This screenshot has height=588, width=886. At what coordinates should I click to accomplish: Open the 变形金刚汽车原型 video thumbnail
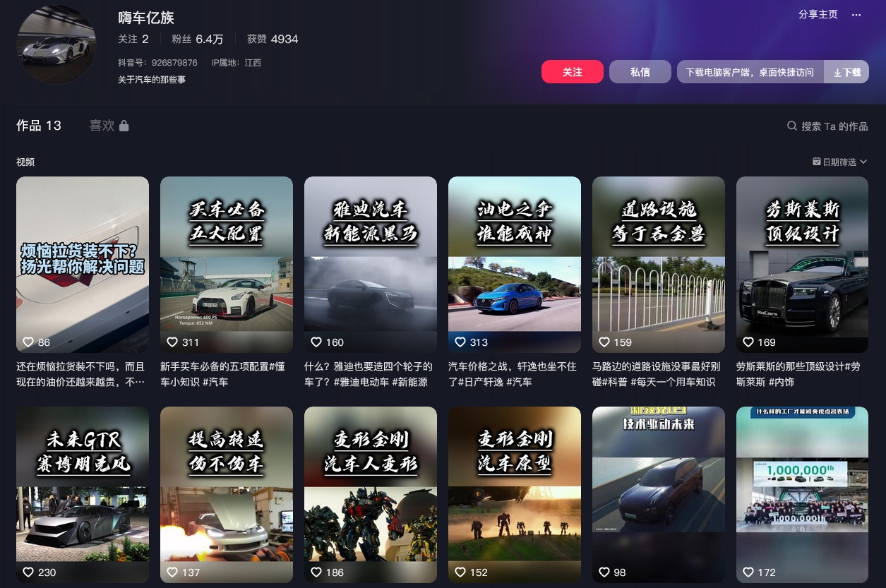tap(515, 495)
